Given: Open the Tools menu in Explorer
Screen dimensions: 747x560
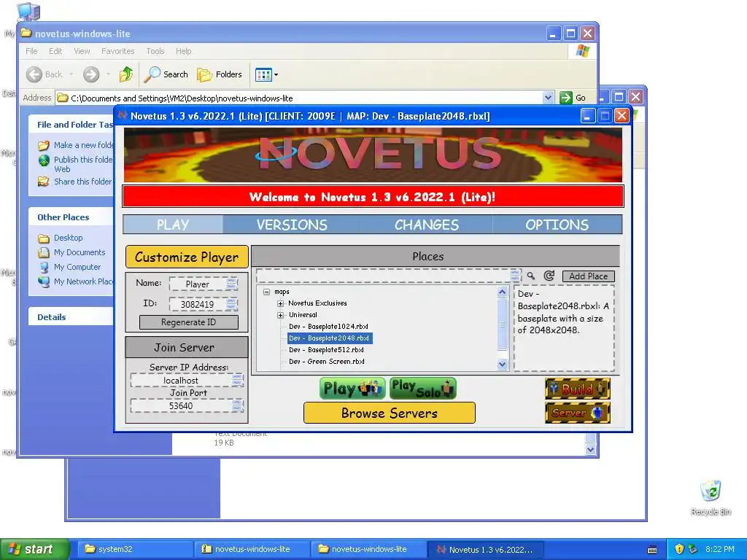Looking at the screenshot, I should (155, 51).
